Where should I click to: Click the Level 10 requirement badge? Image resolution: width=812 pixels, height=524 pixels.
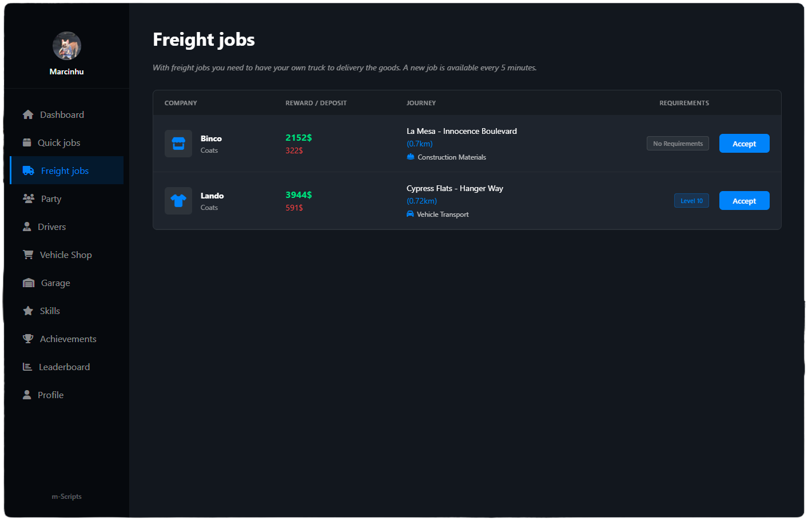point(691,201)
